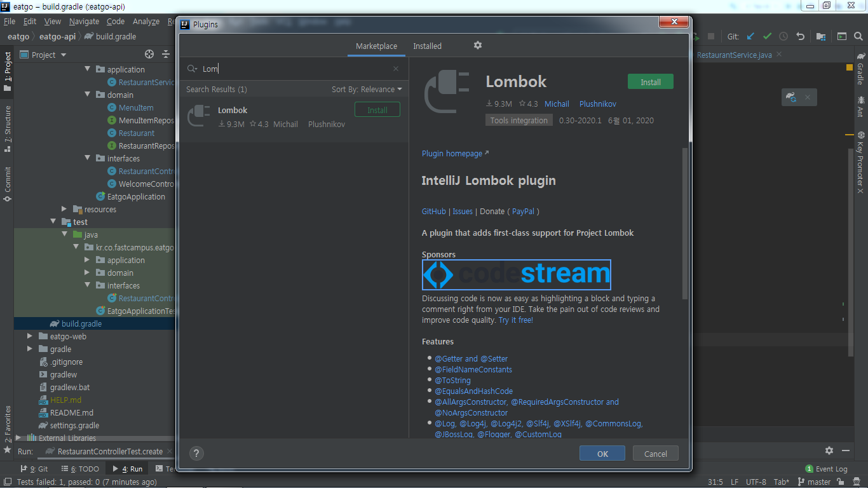The height and width of the screenshot is (488, 868).
Task: Open Commit tool window on left sidebar
Action: click(8, 184)
